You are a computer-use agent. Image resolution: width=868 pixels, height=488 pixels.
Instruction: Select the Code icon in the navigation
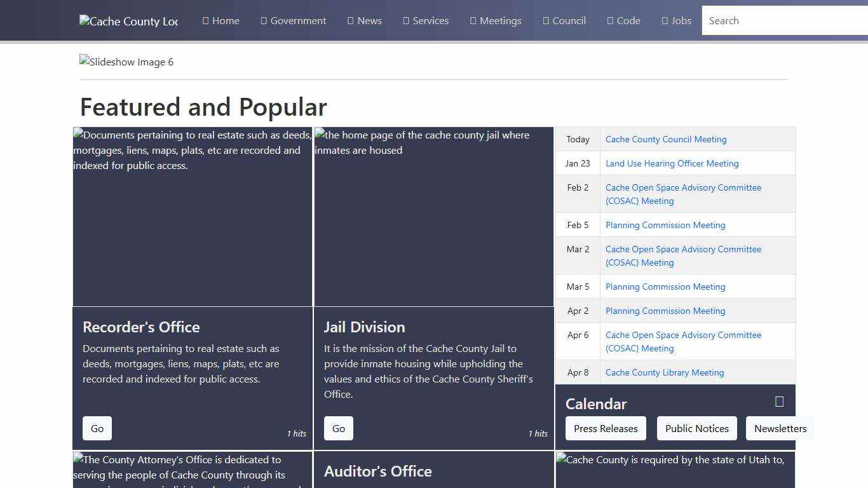pos(611,20)
